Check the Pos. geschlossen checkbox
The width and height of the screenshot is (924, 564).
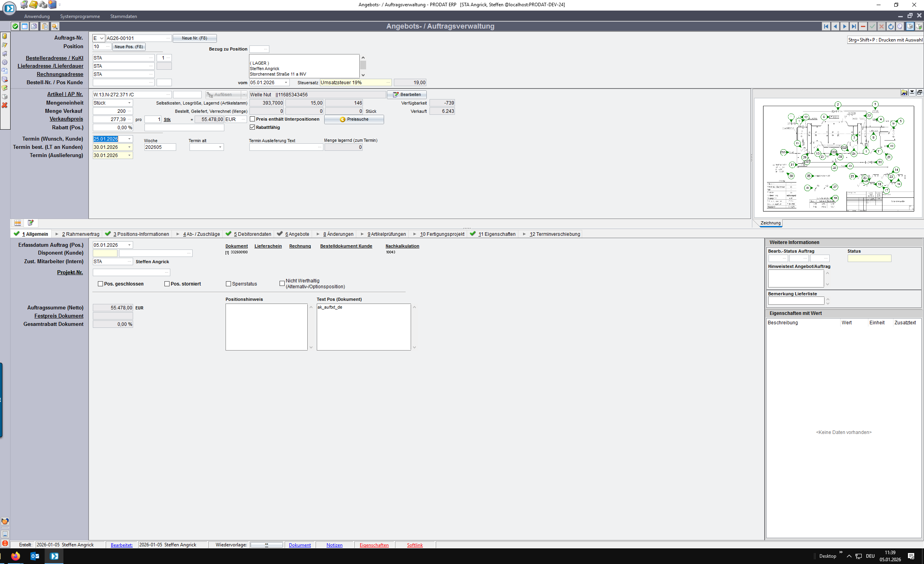101,284
